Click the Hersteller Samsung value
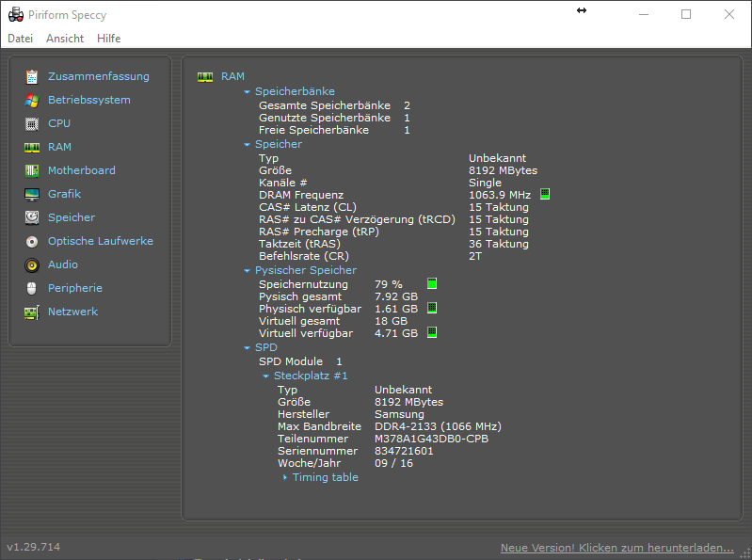 click(399, 414)
